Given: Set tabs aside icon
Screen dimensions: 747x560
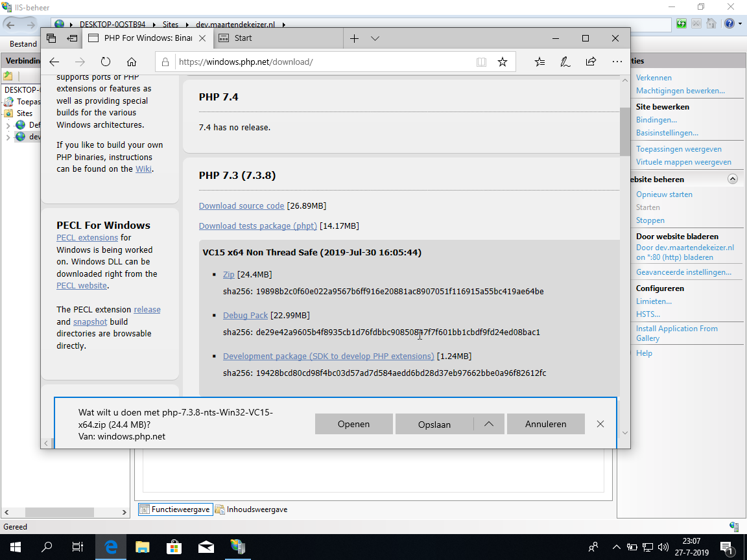Looking at the screenshot, I should [x=72, y=39].
